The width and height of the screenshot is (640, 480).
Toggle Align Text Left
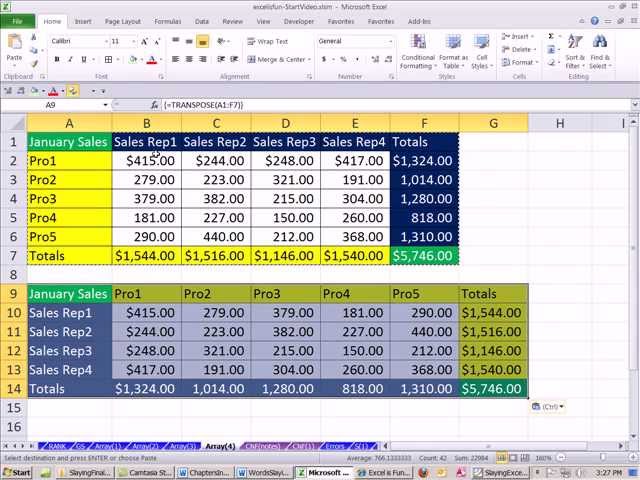(x=176, y=60)
